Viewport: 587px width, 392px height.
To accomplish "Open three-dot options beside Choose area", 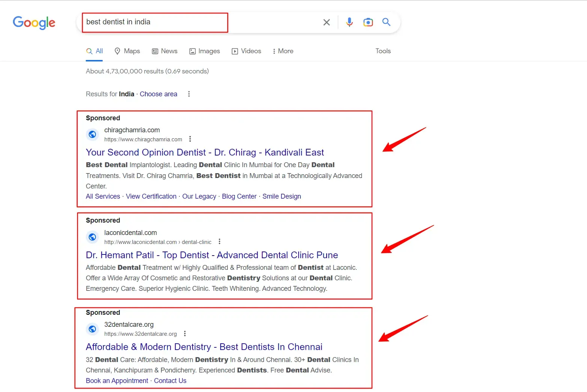I will [189, 94].
